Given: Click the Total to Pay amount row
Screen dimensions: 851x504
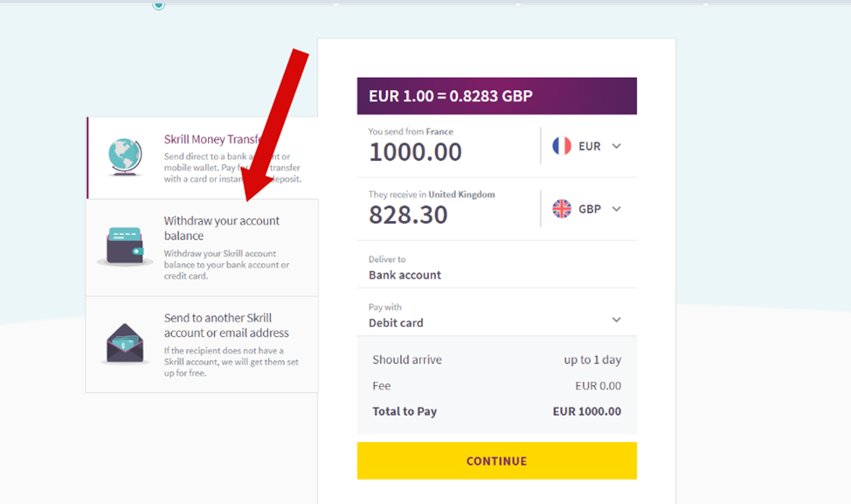Looking at the screenshot, I should (496, 411).
